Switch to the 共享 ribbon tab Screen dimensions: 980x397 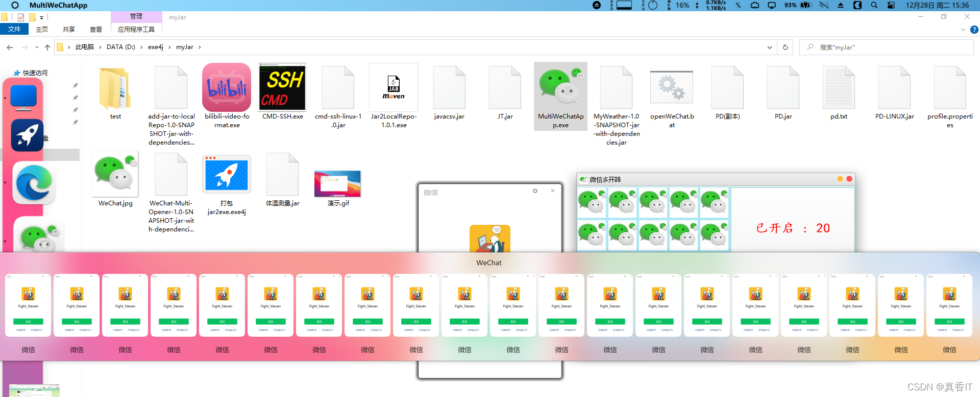(69, 30)
